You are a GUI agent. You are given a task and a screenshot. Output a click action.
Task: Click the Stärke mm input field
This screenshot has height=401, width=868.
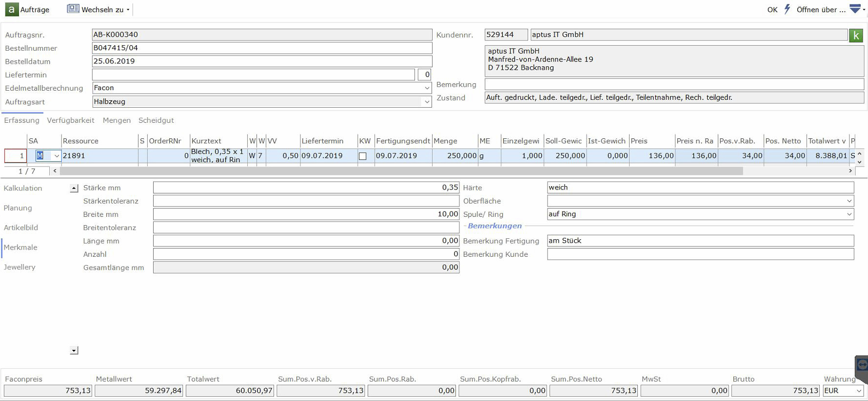306,188
